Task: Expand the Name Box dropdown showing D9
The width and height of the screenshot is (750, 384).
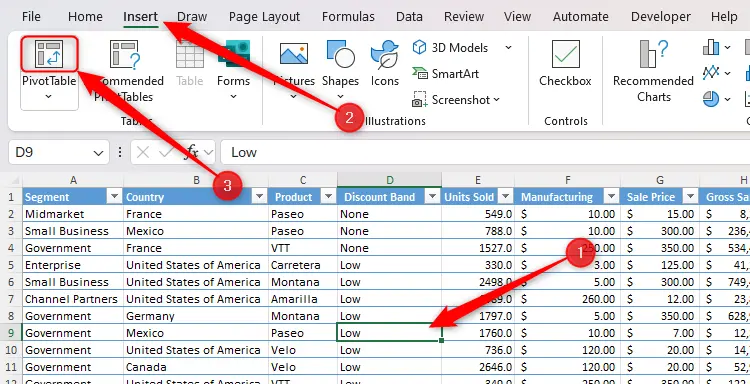Action: (99, 153)
